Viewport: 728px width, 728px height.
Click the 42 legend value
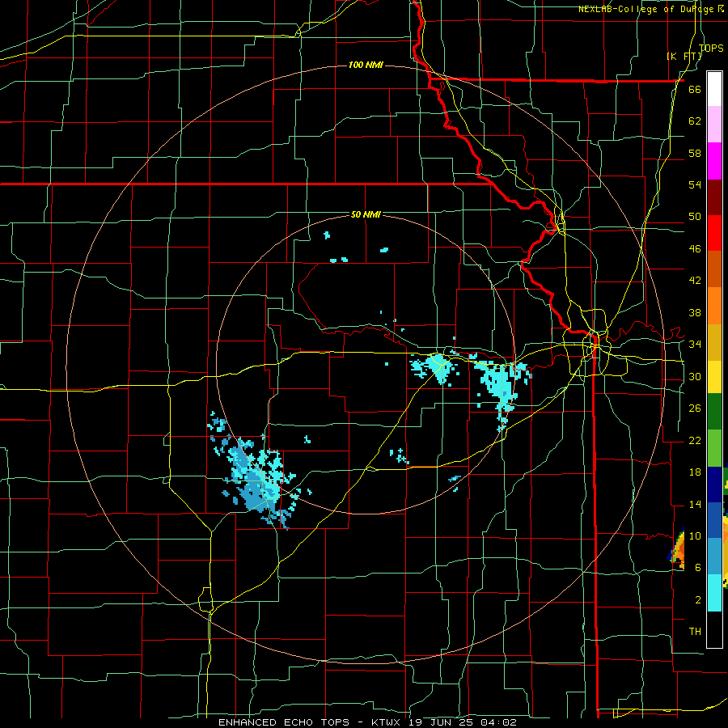(695, 281)
